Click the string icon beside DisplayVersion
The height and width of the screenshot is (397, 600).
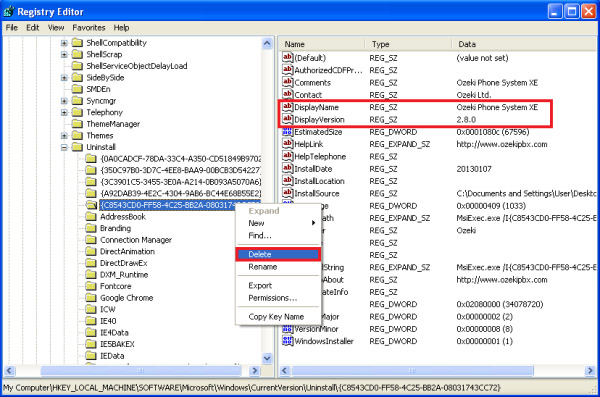[288, 119]
